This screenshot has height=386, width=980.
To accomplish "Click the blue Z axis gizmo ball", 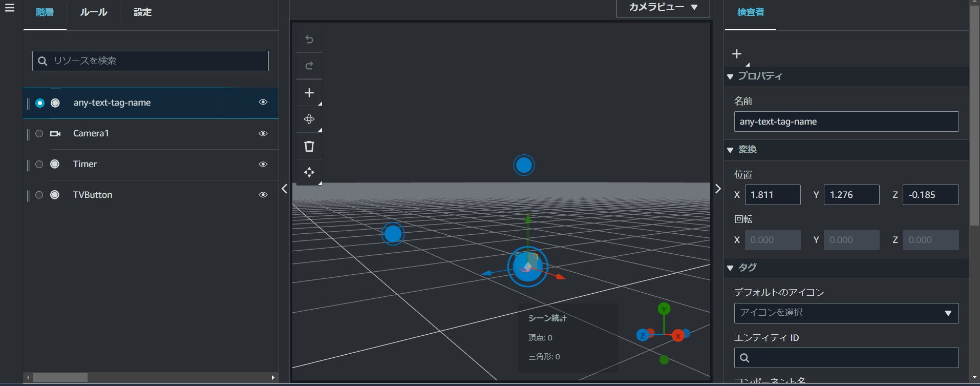I will coord(642,336).
